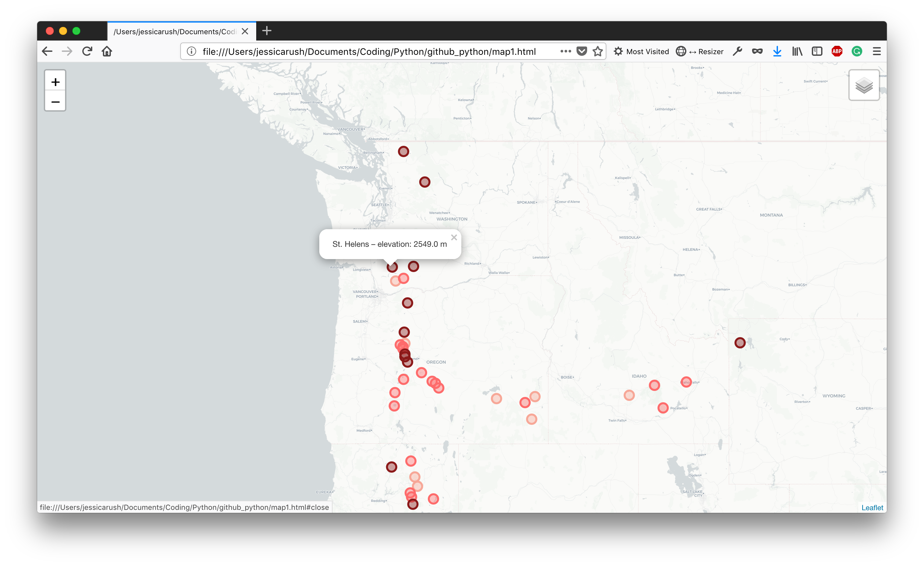Open the library bookmarks icon
The width and height of the screenshot is (924, 566).
797,51
